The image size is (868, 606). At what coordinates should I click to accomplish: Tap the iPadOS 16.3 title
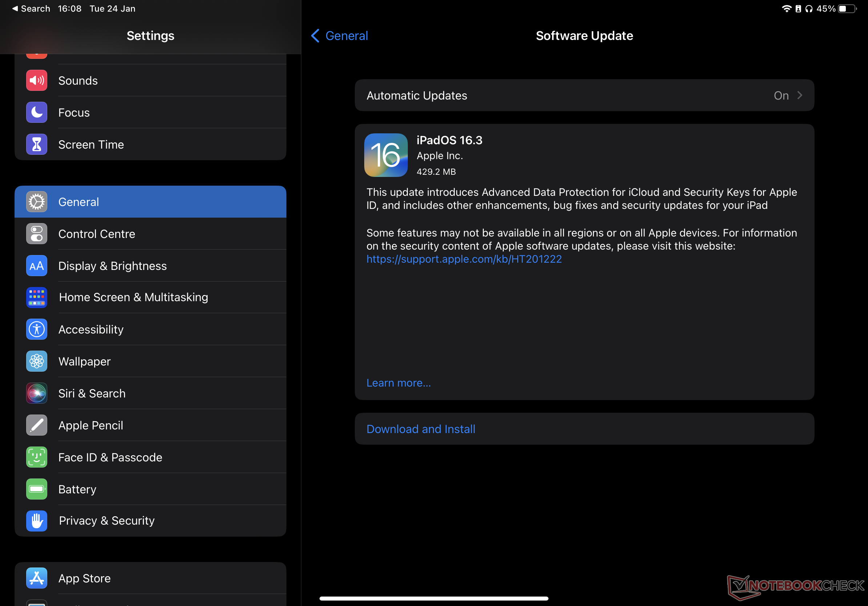[449, 140]
